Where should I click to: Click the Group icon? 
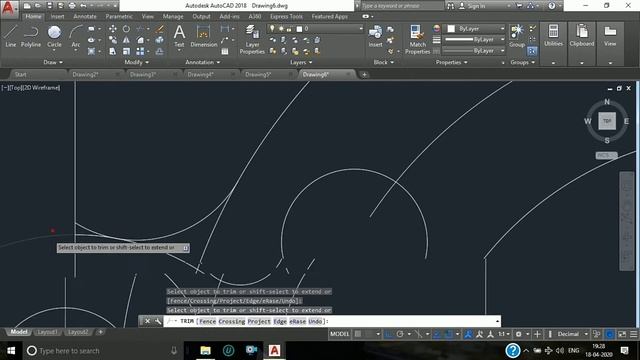click(517, 36)
